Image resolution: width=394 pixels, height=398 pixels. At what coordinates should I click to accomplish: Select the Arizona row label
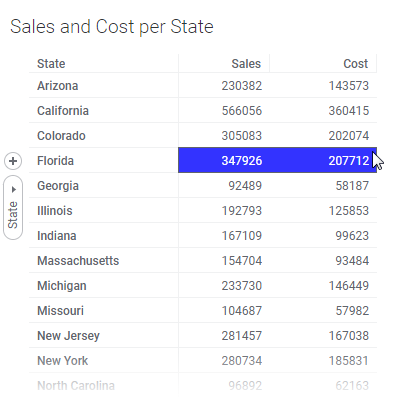pyautogui.click(x=58, y=86)
